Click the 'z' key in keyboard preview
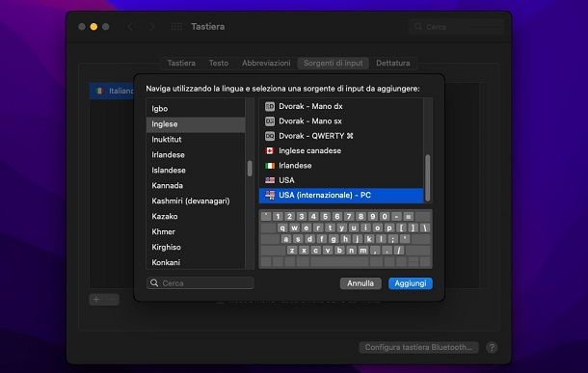This screenshot has width=588, height=373. pyautogui.click(x=292, y=250)
